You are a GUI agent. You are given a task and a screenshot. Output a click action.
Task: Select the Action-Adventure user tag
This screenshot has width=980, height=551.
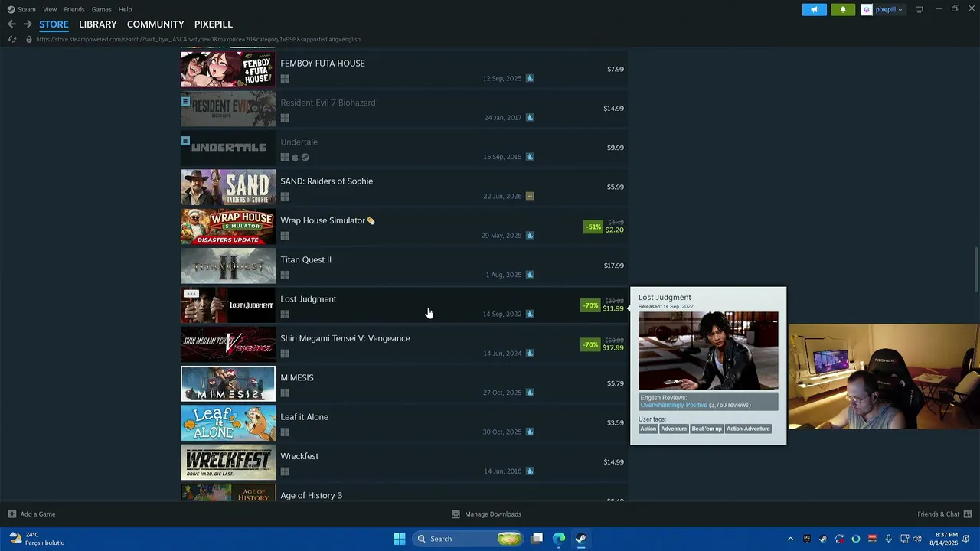click(x=748, y=429)
